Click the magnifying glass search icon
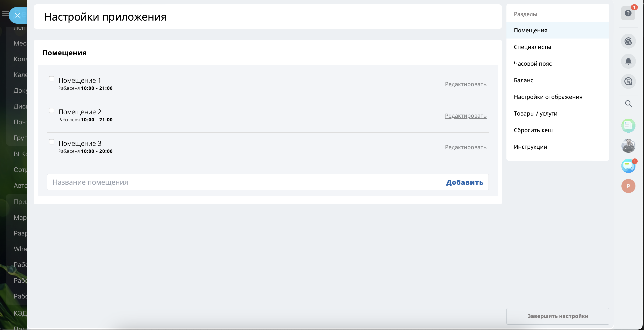Screen dimensions: 644x330 pyautogui.click(x=628, y=104)
